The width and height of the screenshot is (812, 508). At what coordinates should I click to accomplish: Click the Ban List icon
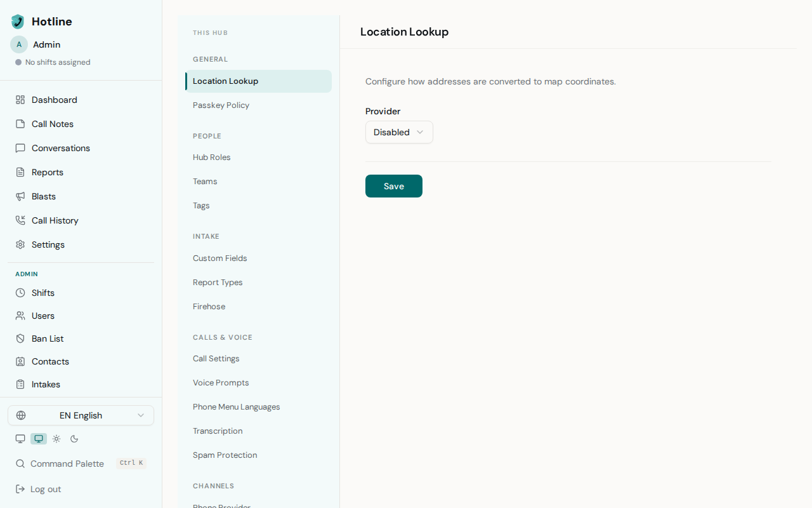(x=20, y=338)
